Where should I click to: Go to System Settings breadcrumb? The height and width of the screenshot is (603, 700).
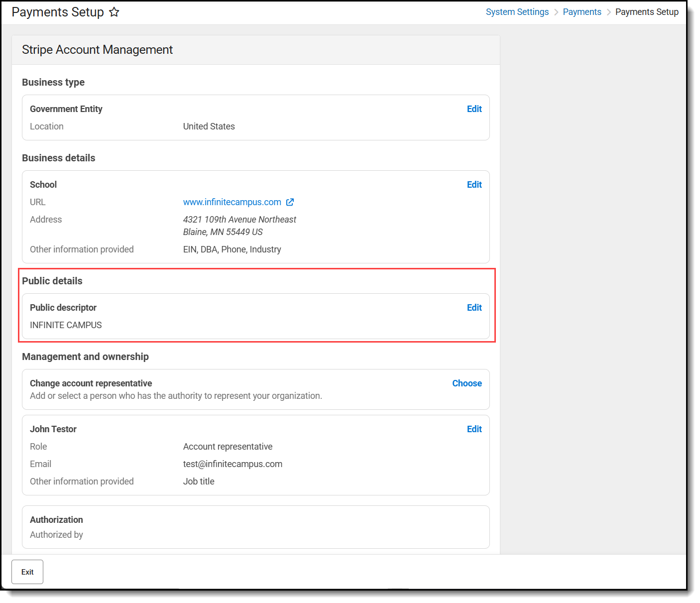(517, 12)
